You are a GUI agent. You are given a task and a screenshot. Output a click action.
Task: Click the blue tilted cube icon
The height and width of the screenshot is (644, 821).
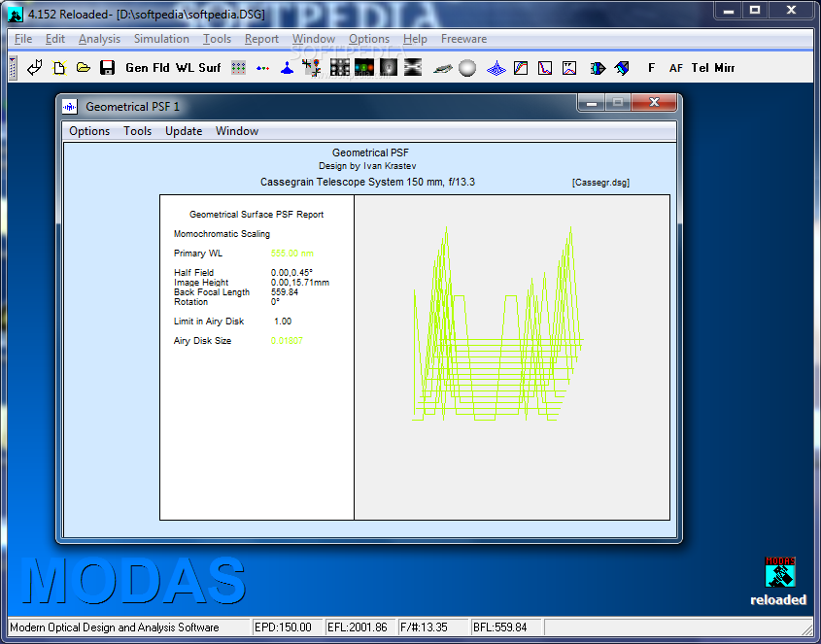622,68
